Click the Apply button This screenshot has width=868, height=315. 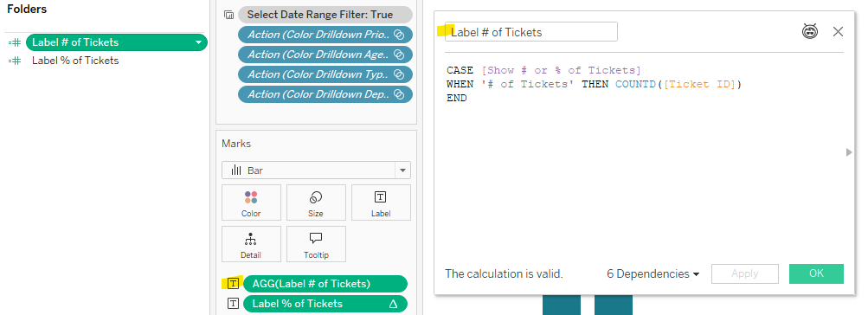[744, 273]
